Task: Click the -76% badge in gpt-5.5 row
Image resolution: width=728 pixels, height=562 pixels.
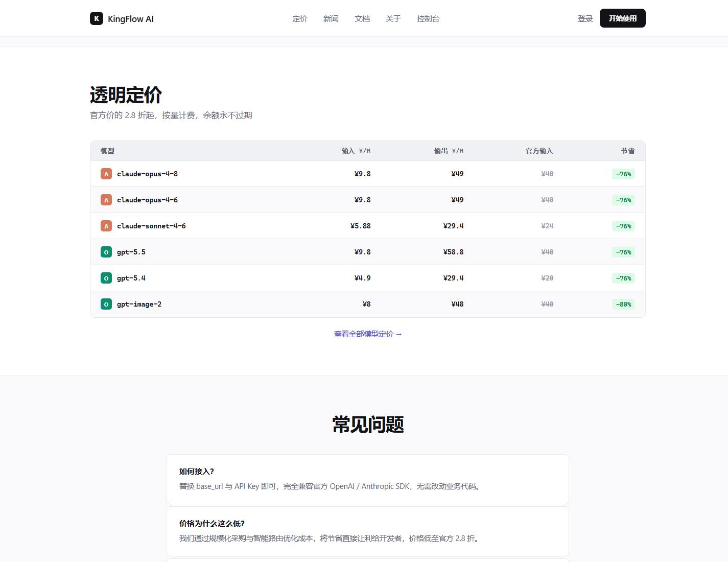Action: tap(623, 252)
